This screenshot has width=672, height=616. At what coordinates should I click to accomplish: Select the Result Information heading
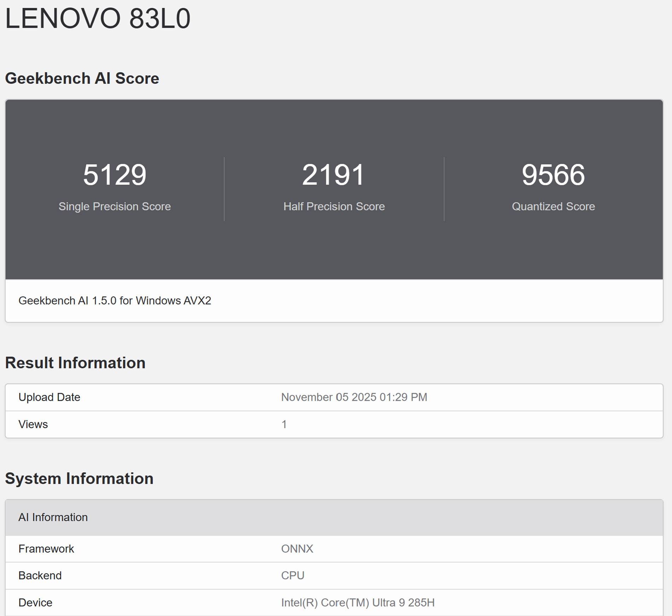75,363
